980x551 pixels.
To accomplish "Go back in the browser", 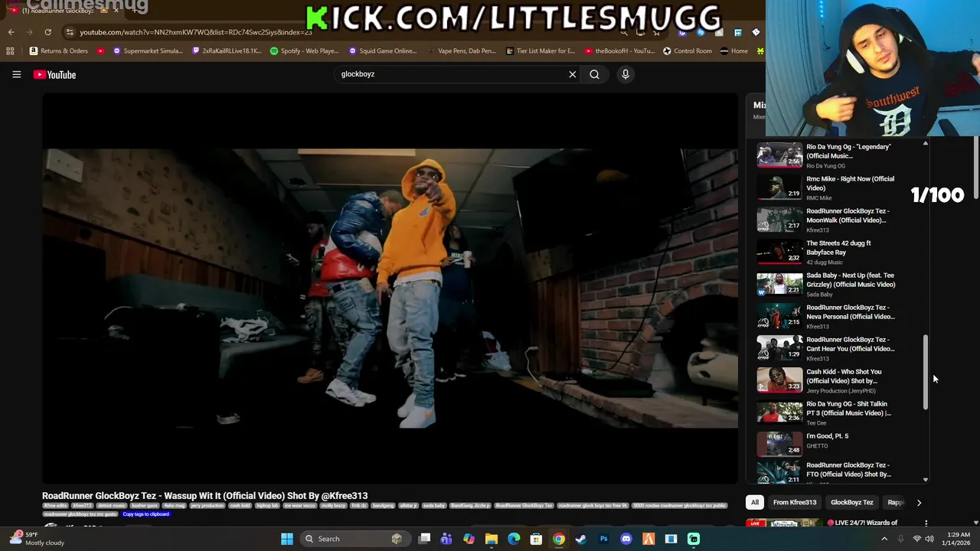I will (11, 32).
